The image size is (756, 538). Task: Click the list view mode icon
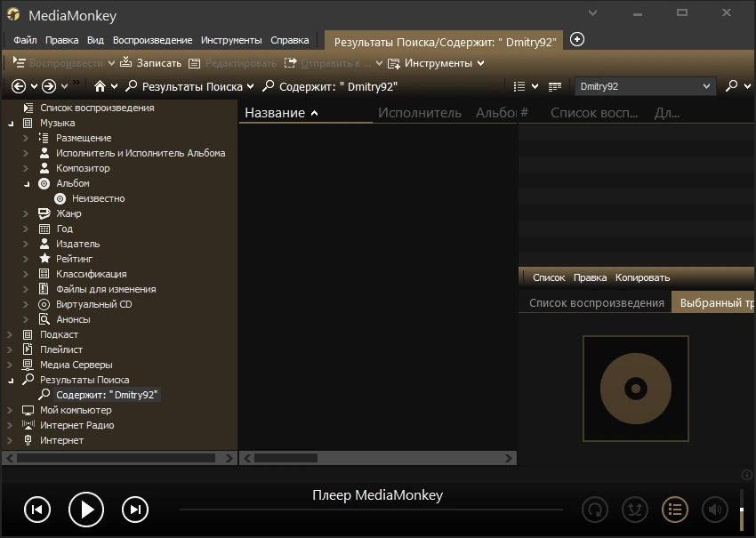click(519, 87)
